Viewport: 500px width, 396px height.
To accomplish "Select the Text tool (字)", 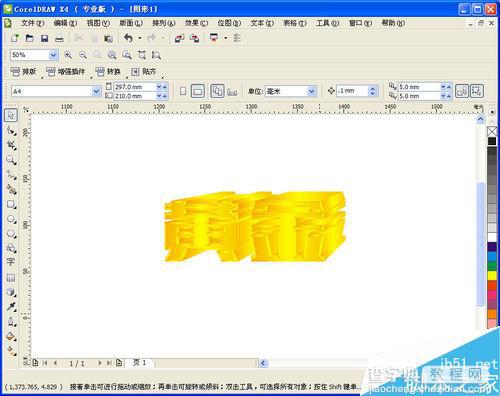I will pos(11,262).
